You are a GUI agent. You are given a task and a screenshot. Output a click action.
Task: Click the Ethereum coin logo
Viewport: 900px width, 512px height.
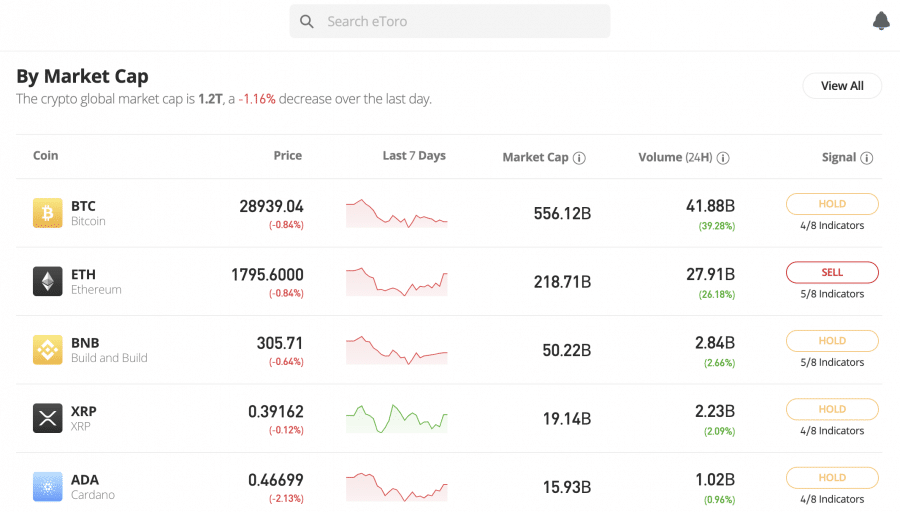(48, 281)
